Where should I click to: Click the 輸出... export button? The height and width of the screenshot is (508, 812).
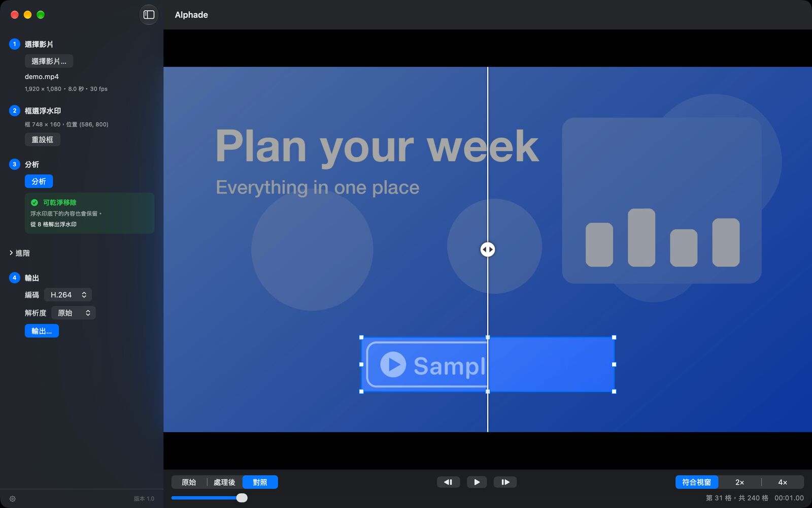click(42, 331)
